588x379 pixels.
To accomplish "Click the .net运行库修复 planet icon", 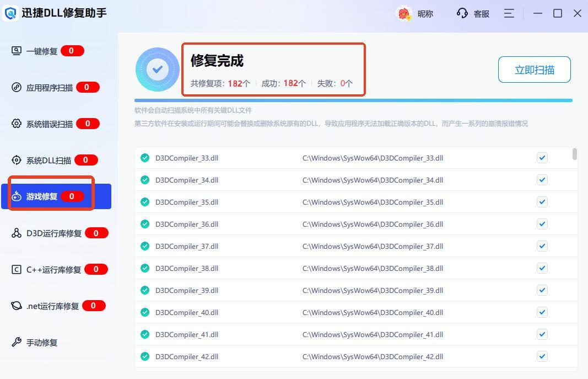I will (x=17, y=306).
